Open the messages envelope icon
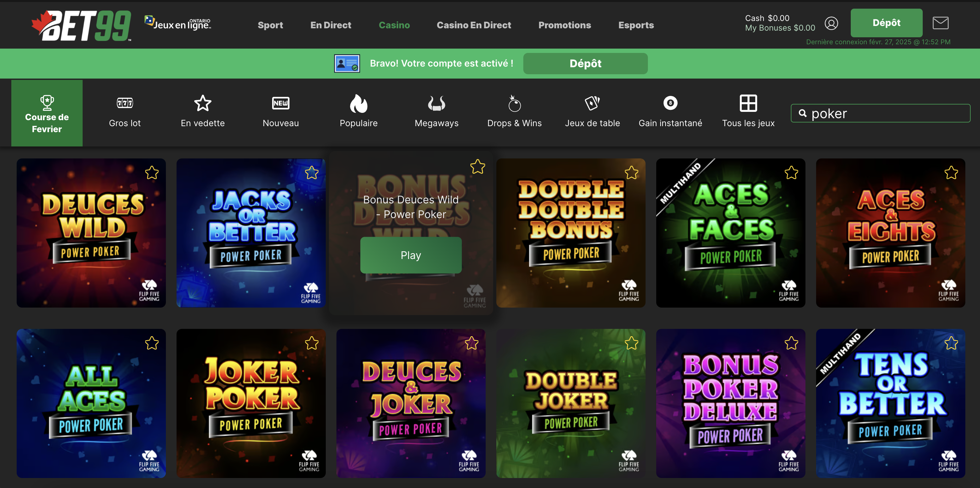Viewport: 980px width, 488px height. click(940, 23)
